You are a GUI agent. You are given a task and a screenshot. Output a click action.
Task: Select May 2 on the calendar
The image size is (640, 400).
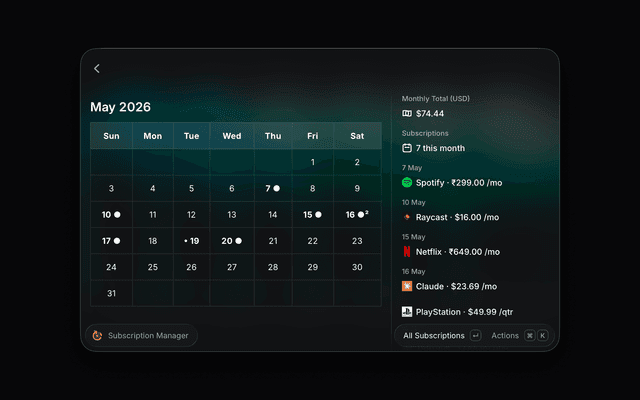[x=357, y=162]
